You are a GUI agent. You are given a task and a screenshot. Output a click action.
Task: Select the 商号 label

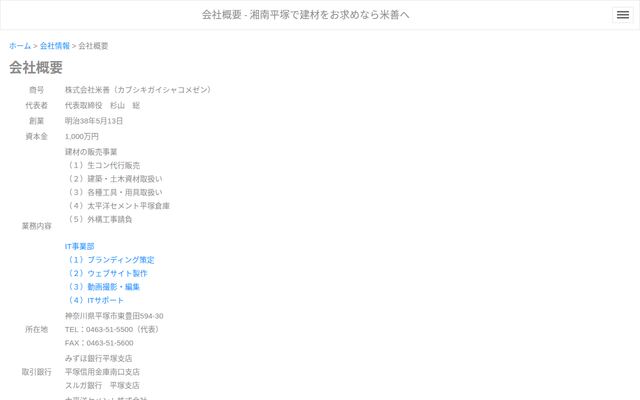pos(36,90)
